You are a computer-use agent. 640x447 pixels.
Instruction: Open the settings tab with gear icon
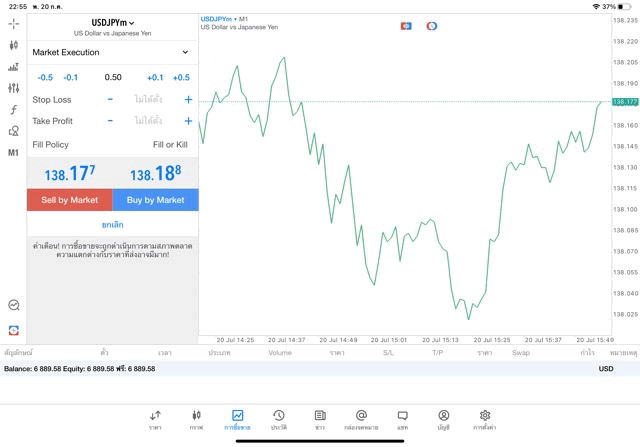(x=485, y=420)
